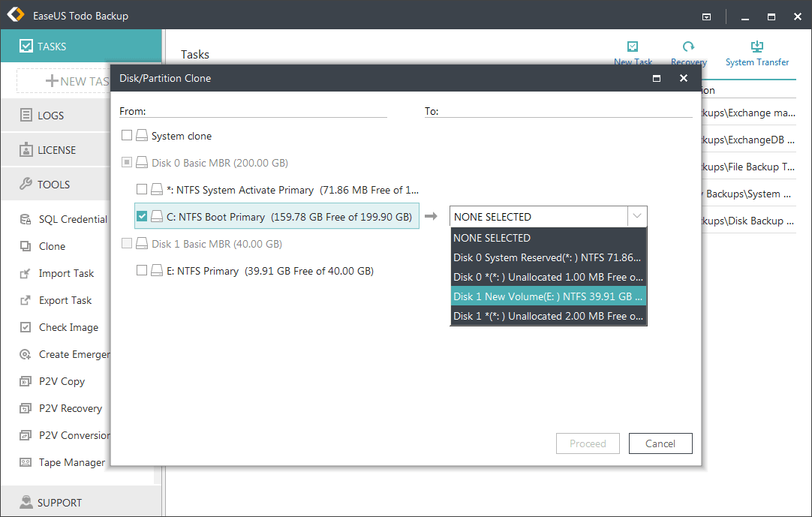Image resolution: width=812 pixels, height=517 pixels.
Task: Collapse the target selection dropdown arrow
Action: (637, 216)
